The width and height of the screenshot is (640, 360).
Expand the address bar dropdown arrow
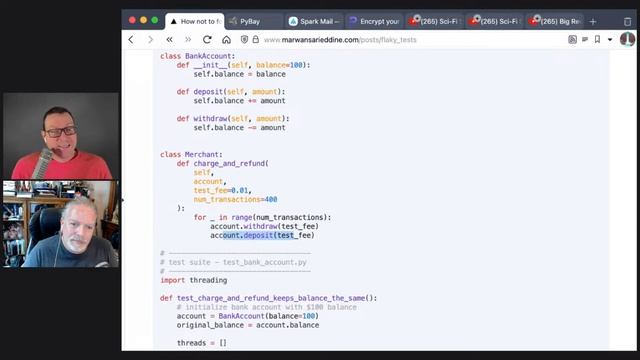pyautogui.click(x=610, y=40)
